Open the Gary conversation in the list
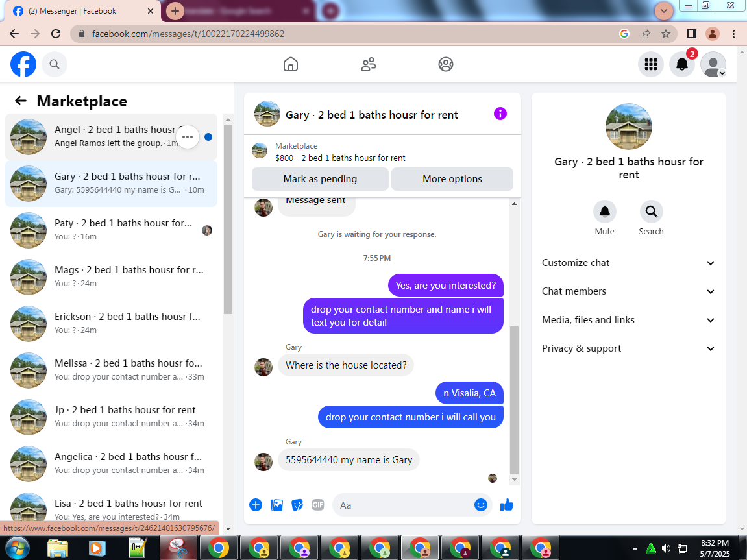 tap(112, 184)
